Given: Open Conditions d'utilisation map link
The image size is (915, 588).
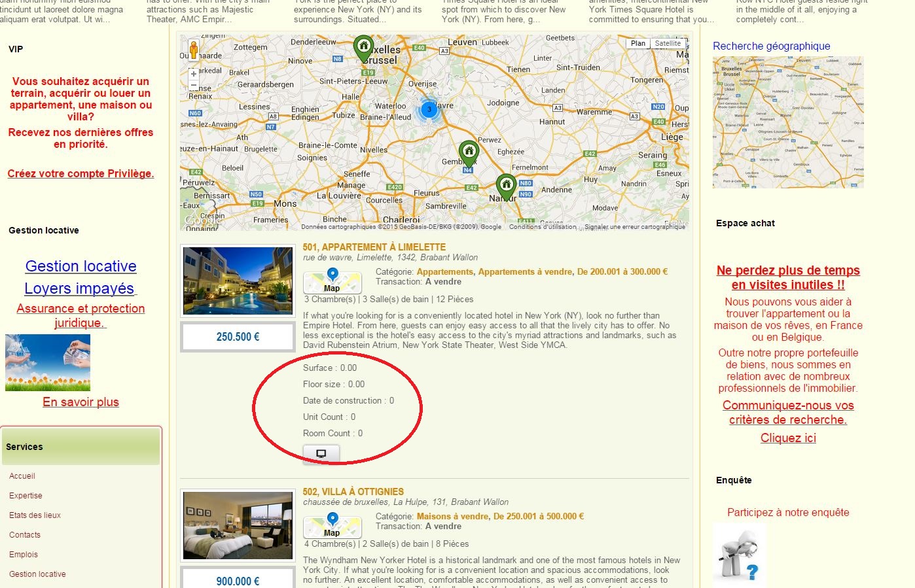Looking at the screenshot, I should [543, 227].
